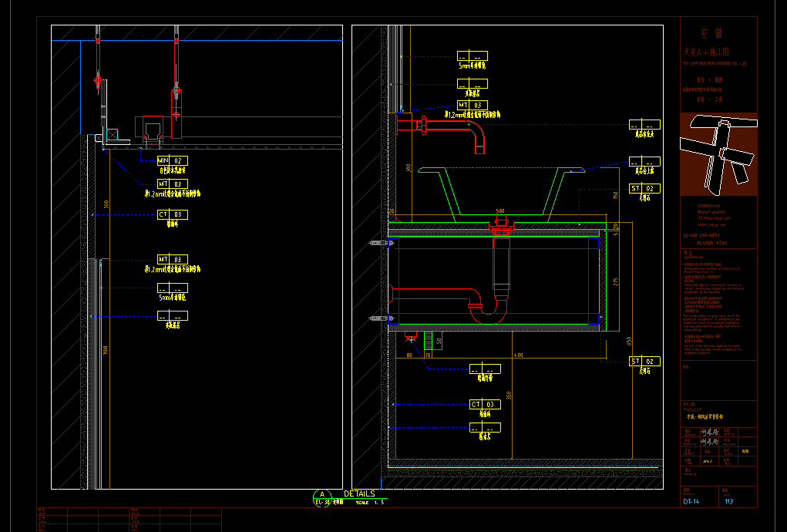Click the CT 03 tag in left detail

pos(172,214)
